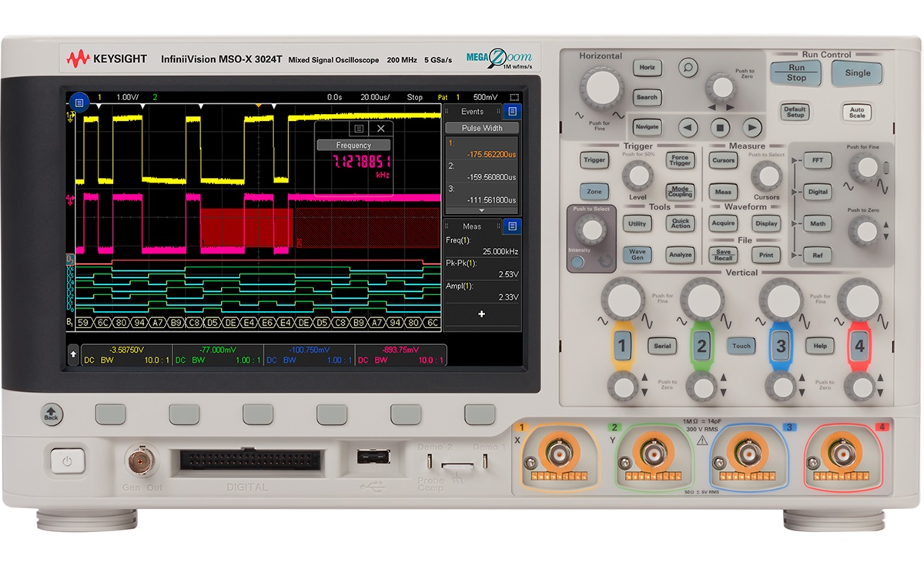Toggle the Digital channels key
The image size is (924, 566).
click(817, 192)
